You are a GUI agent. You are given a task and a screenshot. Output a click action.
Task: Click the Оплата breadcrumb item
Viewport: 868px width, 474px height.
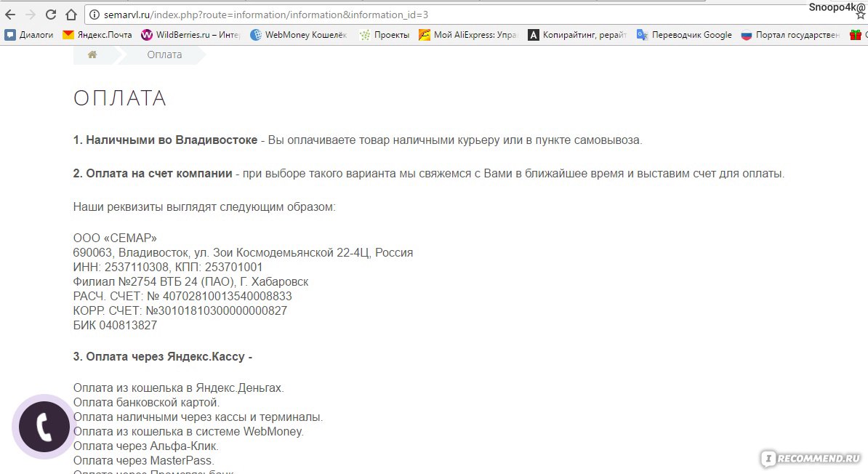[164, 55]
